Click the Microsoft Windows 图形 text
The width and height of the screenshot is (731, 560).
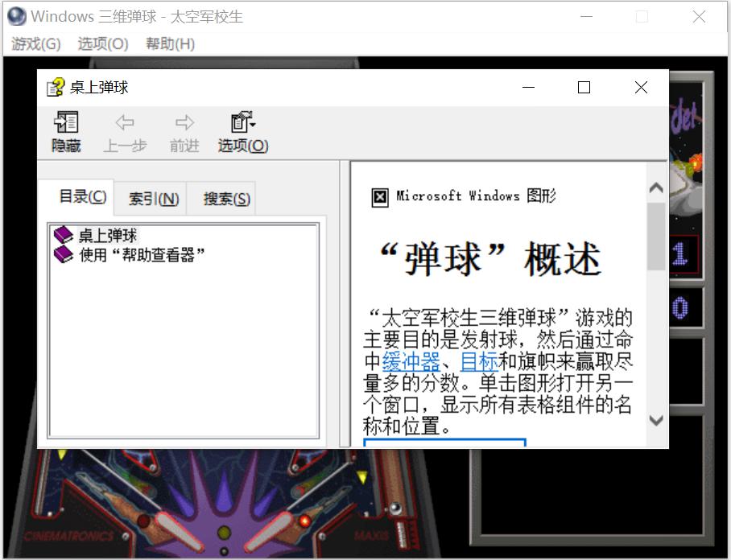coord(476,196)
